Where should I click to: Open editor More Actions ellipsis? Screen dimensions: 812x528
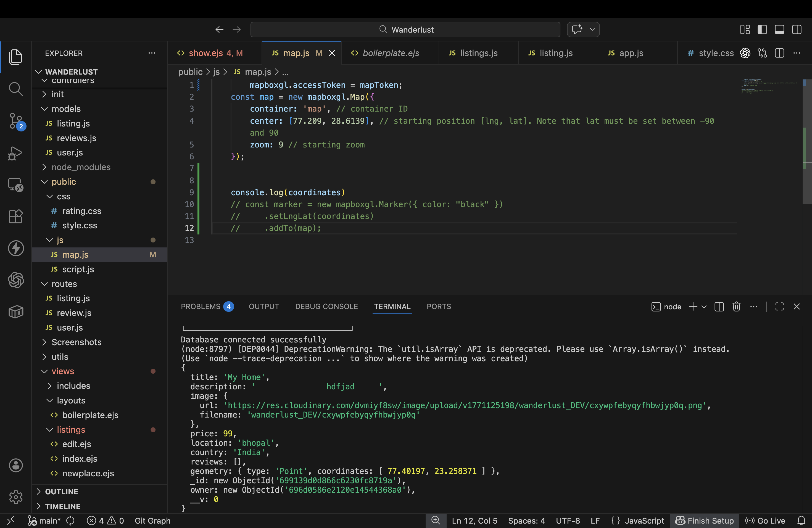[x=797, y=53]
